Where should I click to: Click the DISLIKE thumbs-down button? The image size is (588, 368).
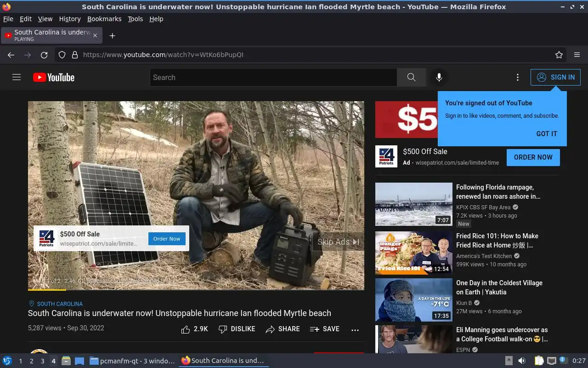pos(237,329)
